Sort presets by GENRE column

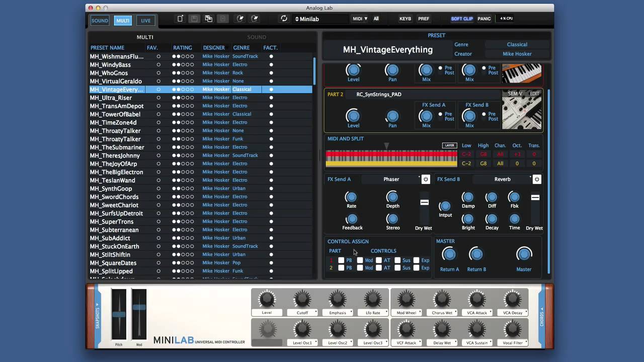(x=242, y=48)
